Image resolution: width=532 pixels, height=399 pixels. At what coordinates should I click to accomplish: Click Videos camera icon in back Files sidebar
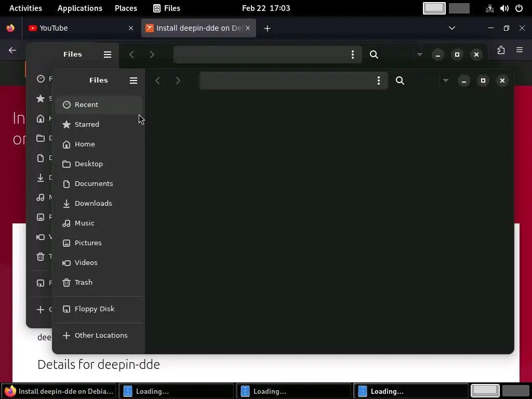click(41, 237)
